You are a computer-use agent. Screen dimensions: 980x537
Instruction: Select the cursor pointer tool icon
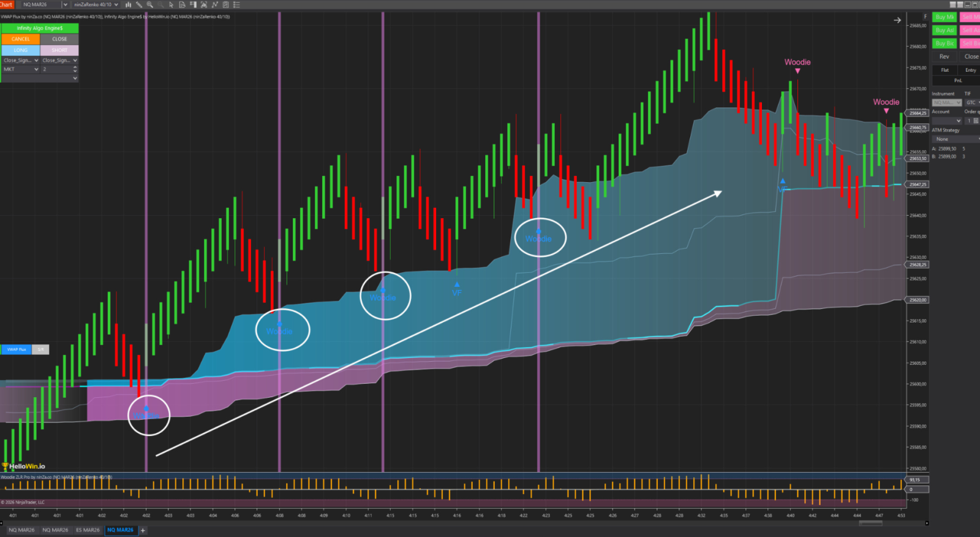pyautogui.click(x=171, y=4)
